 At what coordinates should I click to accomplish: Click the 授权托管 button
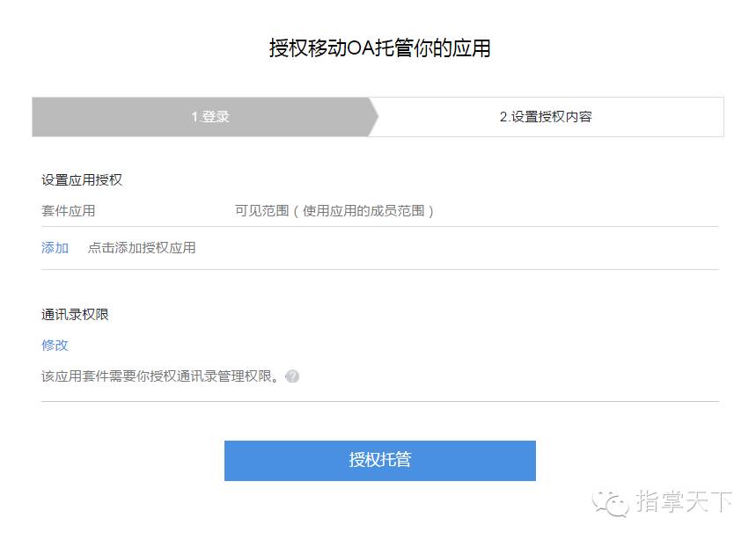tap(380, 461)
